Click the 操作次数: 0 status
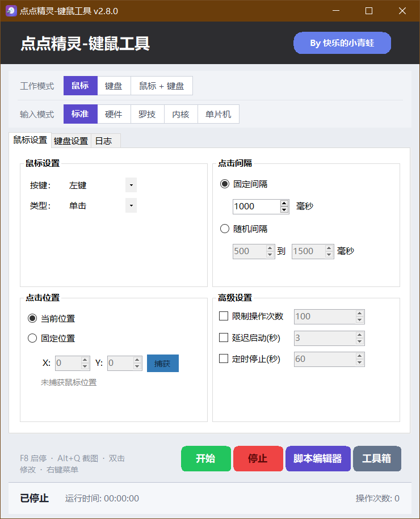 pyautogui.click(x=377, y=499)
